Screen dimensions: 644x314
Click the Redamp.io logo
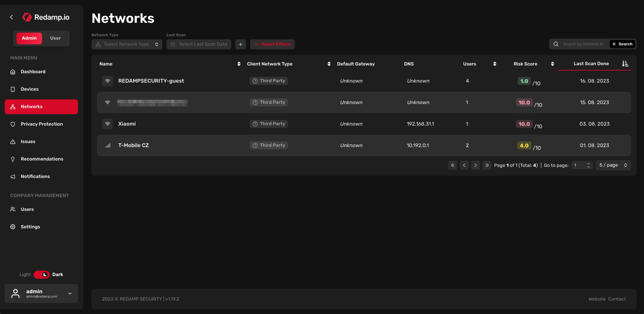pyautogui.click(x=46, y=17)
